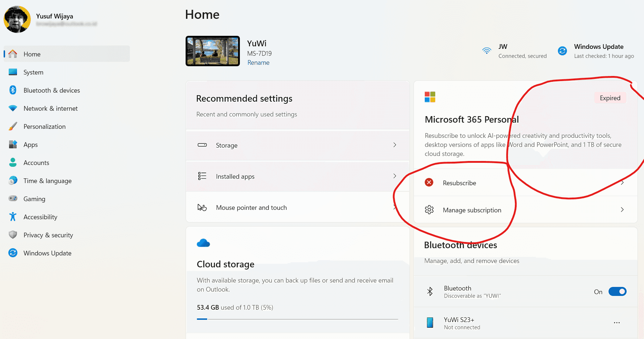
Task: Click the Network & internet wifi icon
Action: pos(13,108)
